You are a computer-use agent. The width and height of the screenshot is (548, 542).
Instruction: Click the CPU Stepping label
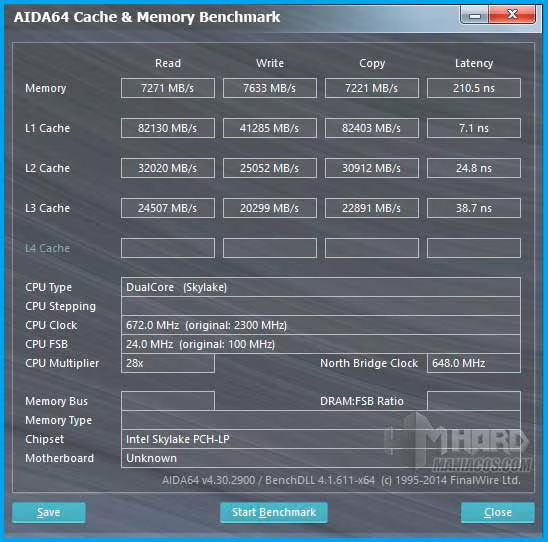coord(60,306)
